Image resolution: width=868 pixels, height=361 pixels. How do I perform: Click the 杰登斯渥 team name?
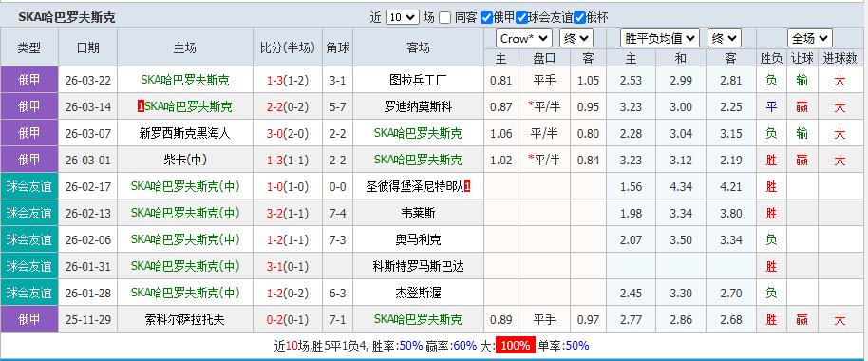click(418, 293)
